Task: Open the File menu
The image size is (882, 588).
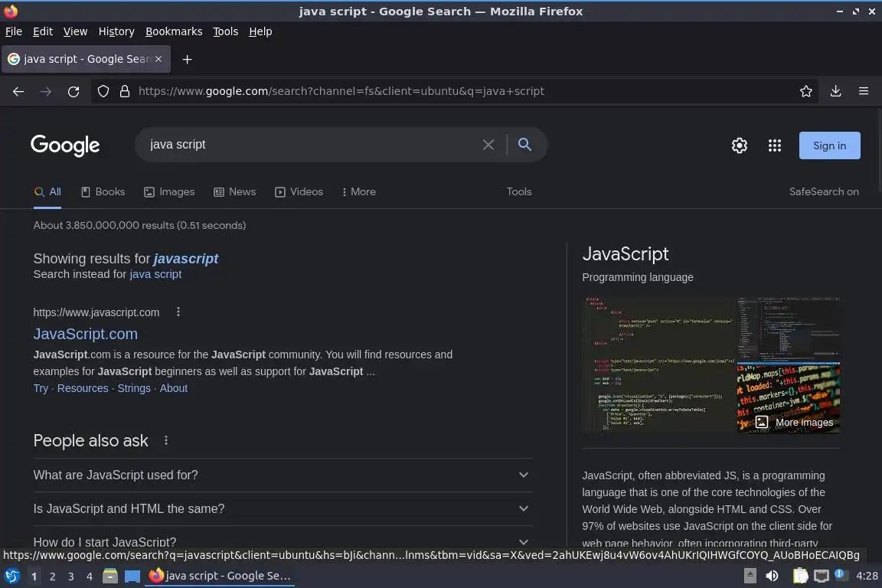Action: click(x=14, y=31)
